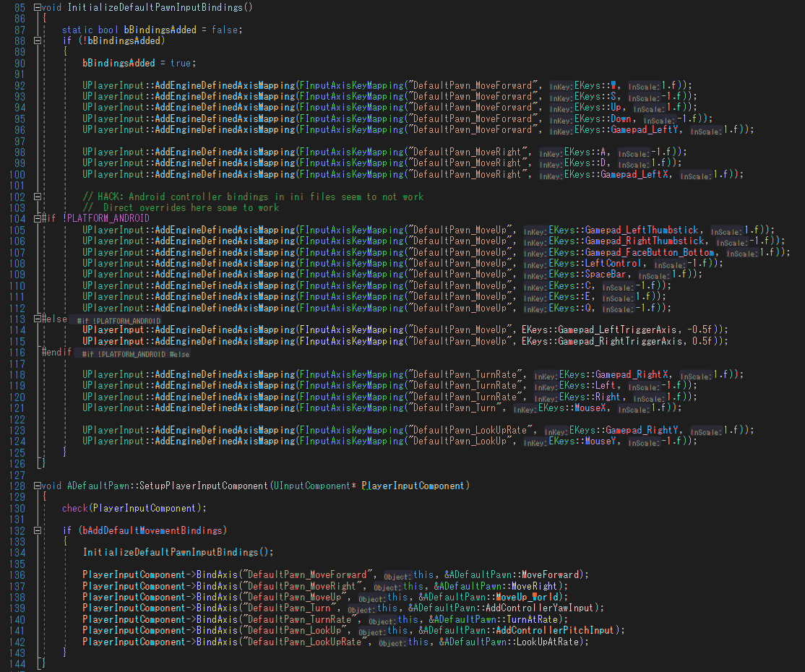This screenshot has height=672, width=805.
Task: Click EKeys::SpaceBar on line 109
Action: pyautogui.click(x=587, y=275)
